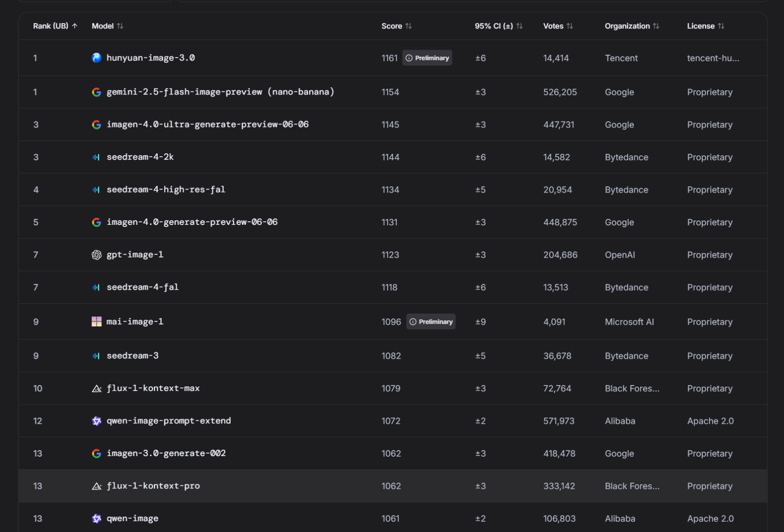This screenshot has height=532, width=784.
Task: Click the Bytedance icon next to seedream-4-2k
Action: [x=97, y=157]
